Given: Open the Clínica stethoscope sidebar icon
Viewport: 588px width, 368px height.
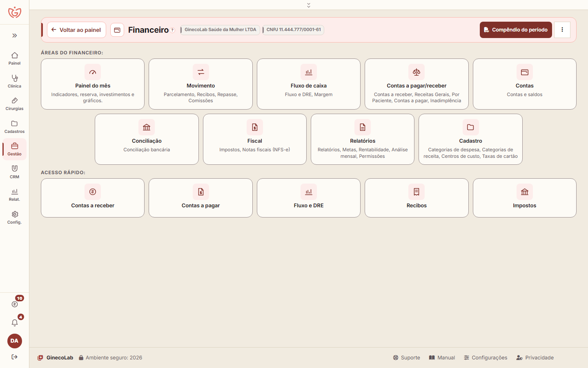Looking at the screenshot, I should click(x=15, y=81).
